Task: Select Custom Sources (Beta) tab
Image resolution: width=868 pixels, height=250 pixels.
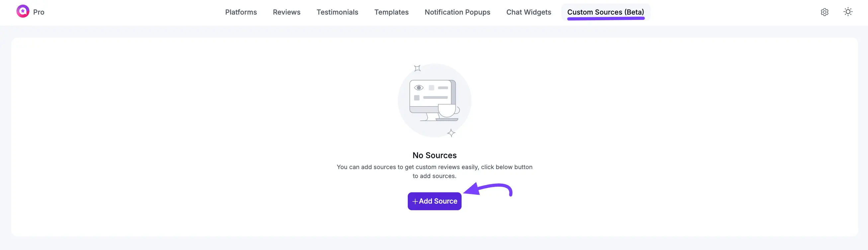Action: (x=606, y=12)
